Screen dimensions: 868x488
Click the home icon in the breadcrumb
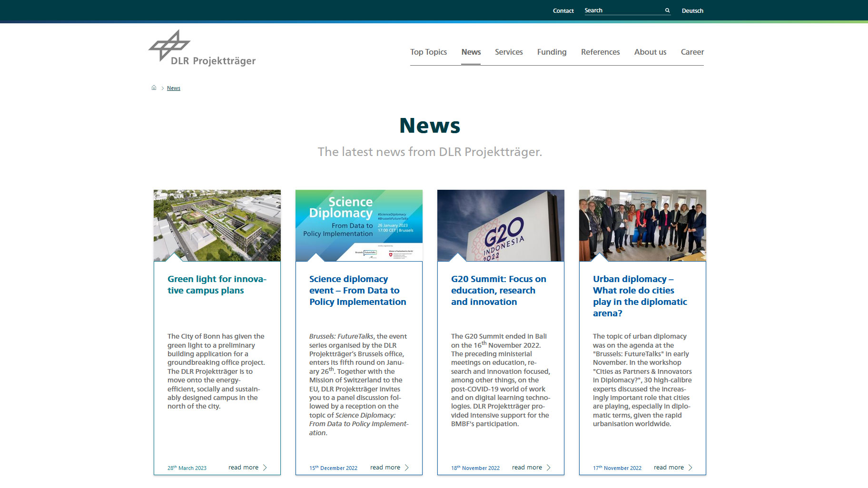pyautogui.click(x=154, y=88)
